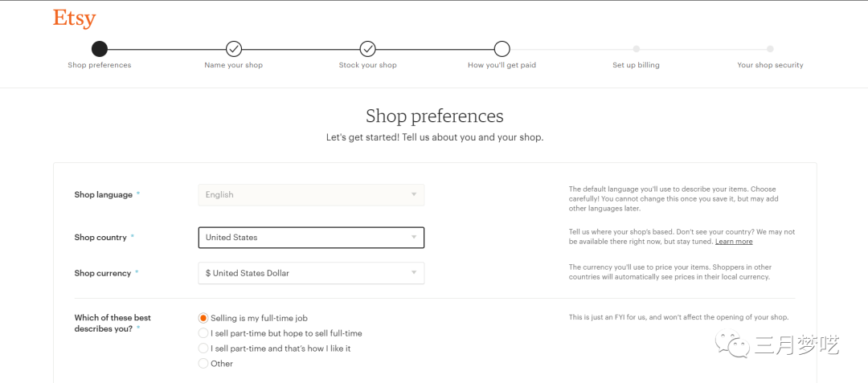Click the Set up billing step dot
The height and width of the screenshot is (383, 868).
(636, 49)
